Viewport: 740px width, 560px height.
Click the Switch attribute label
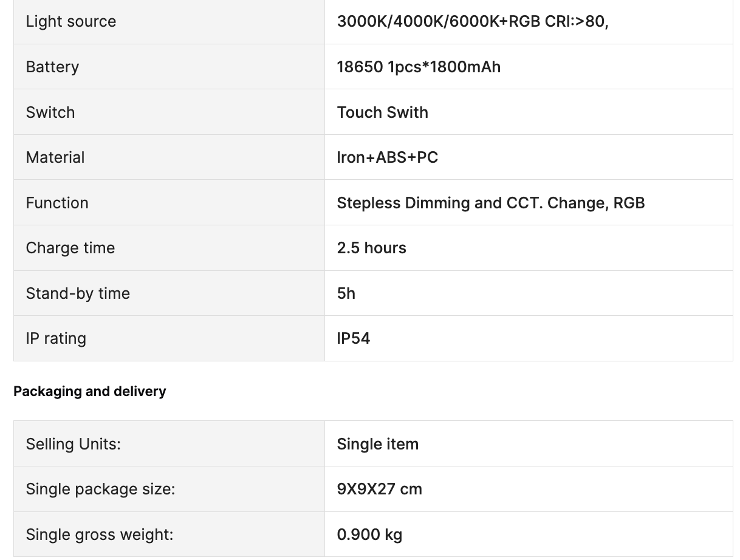pyautogui.click(x=50, y=112)
